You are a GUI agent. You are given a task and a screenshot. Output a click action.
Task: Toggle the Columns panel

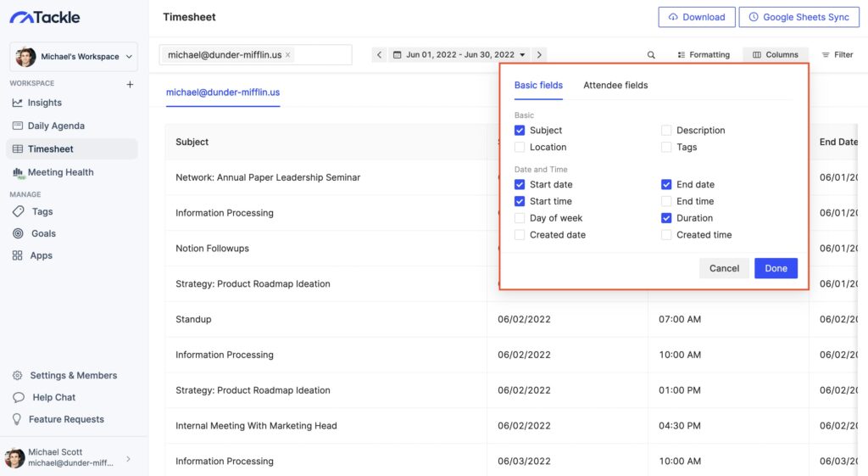775,55
